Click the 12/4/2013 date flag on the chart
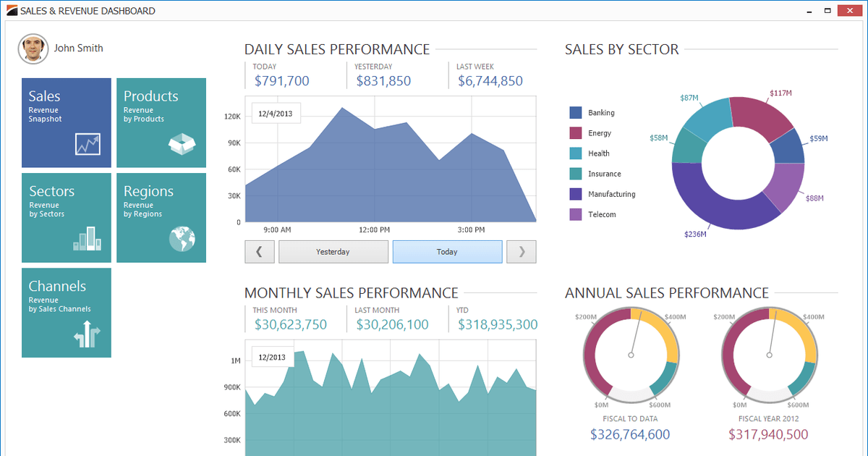The height and width of the screenshot is (456, 868). click(276, 113)
